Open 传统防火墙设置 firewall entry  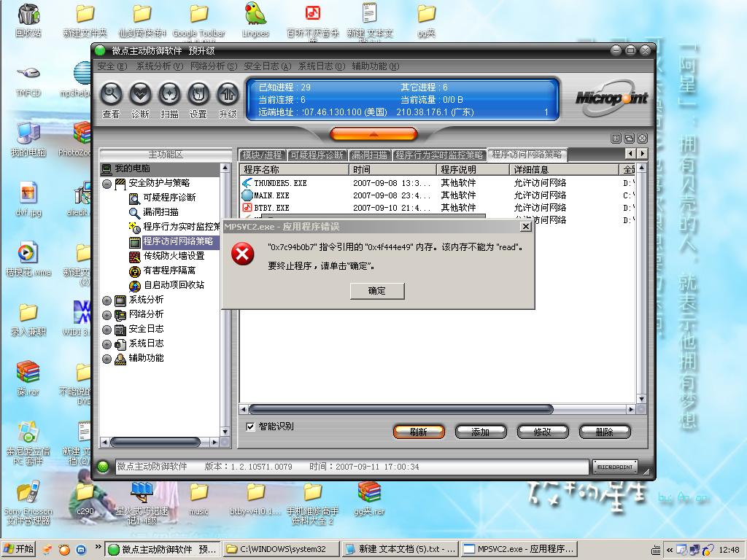pos(174,256)
